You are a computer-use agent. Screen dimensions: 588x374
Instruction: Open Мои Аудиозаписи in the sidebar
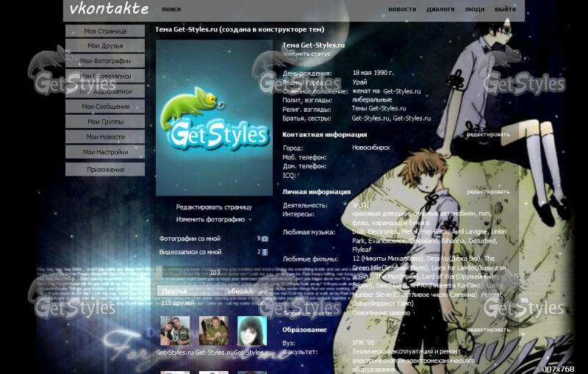[x=105, y=91]
